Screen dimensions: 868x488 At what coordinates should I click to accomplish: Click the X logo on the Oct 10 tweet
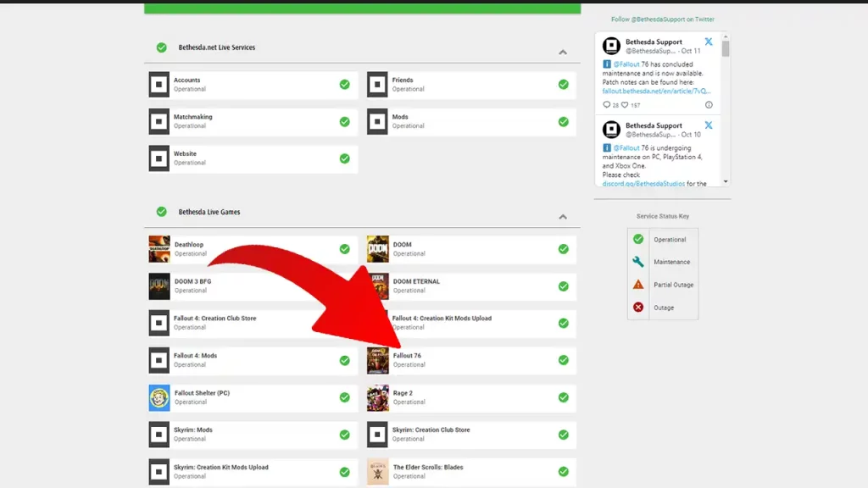(x=708, y=125)
